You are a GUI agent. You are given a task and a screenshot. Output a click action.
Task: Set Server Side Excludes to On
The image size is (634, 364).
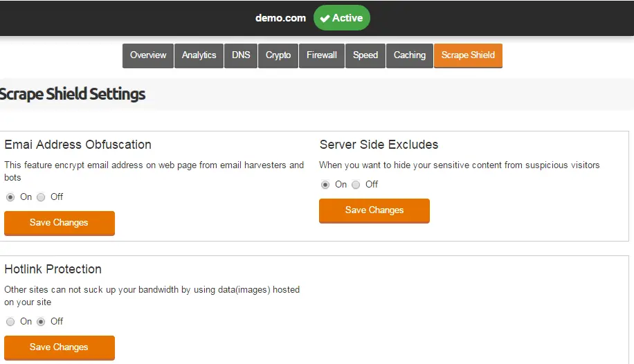click(x=325, y=185)
